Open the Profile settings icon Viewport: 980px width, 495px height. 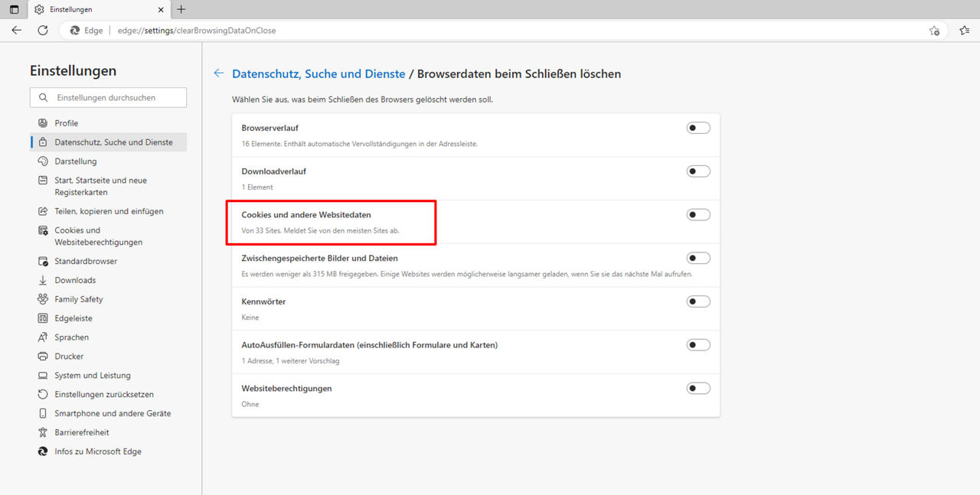pos(43,122)
